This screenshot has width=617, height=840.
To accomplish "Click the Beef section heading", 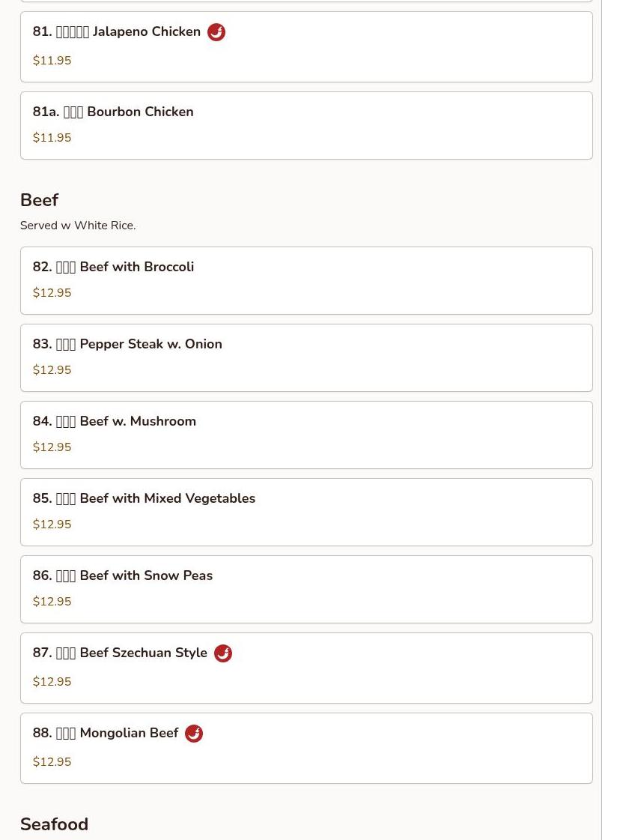I will click(x=39, y=200).
